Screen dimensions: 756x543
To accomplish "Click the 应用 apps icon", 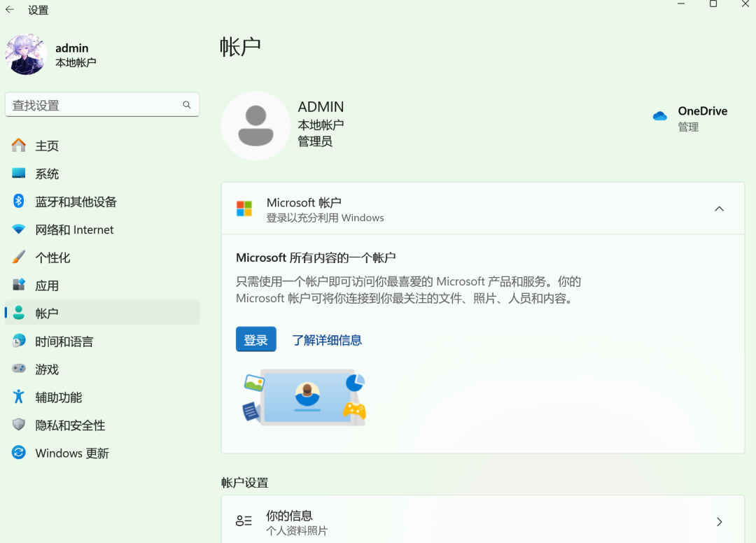I will (19, 285).
